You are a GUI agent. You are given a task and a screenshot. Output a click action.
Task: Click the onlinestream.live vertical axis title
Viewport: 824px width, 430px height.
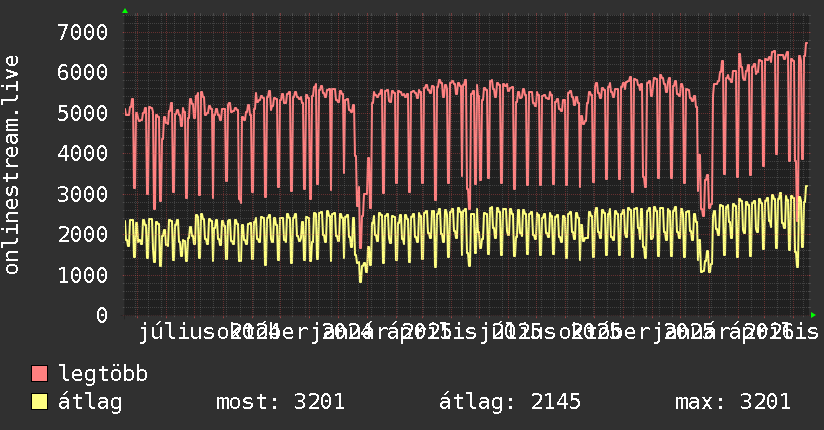pyautogui.click(x=11, y=165)
